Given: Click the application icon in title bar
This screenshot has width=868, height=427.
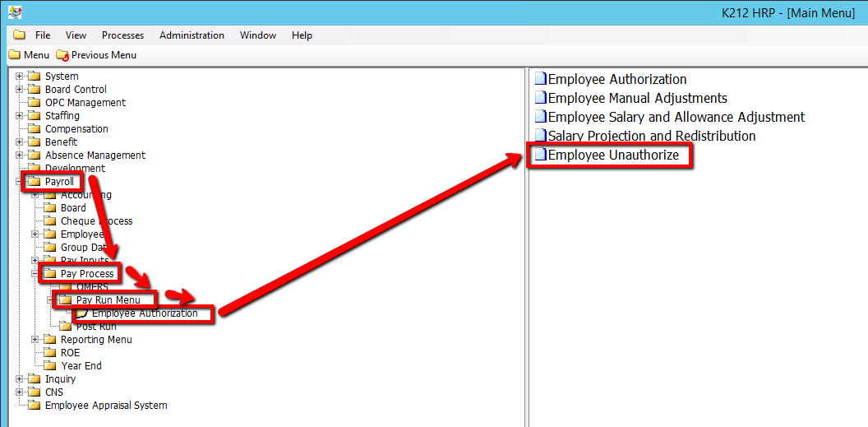Looking at the screenshot, I should coord(14,12).
